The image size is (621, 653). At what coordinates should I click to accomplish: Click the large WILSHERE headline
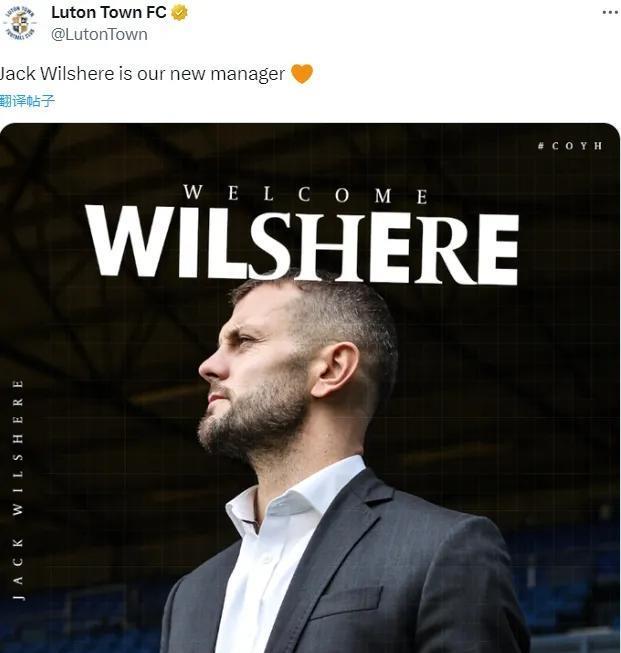pyautogui.click(x=303, y=244)
